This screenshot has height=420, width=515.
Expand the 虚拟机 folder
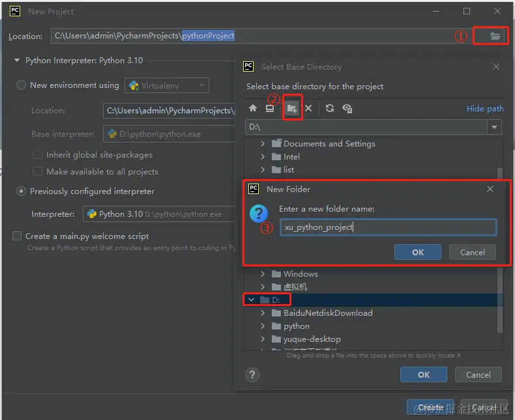(263, 287)
